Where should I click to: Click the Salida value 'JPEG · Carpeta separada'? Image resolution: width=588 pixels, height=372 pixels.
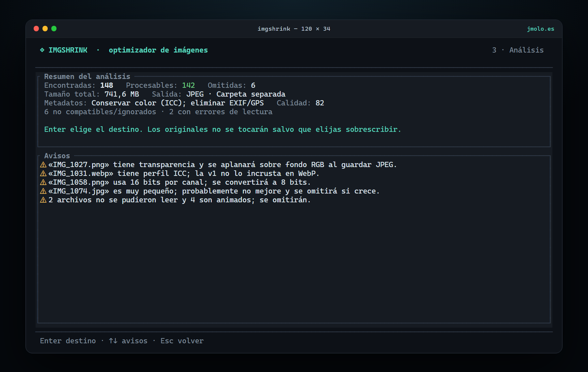point(236,94)
